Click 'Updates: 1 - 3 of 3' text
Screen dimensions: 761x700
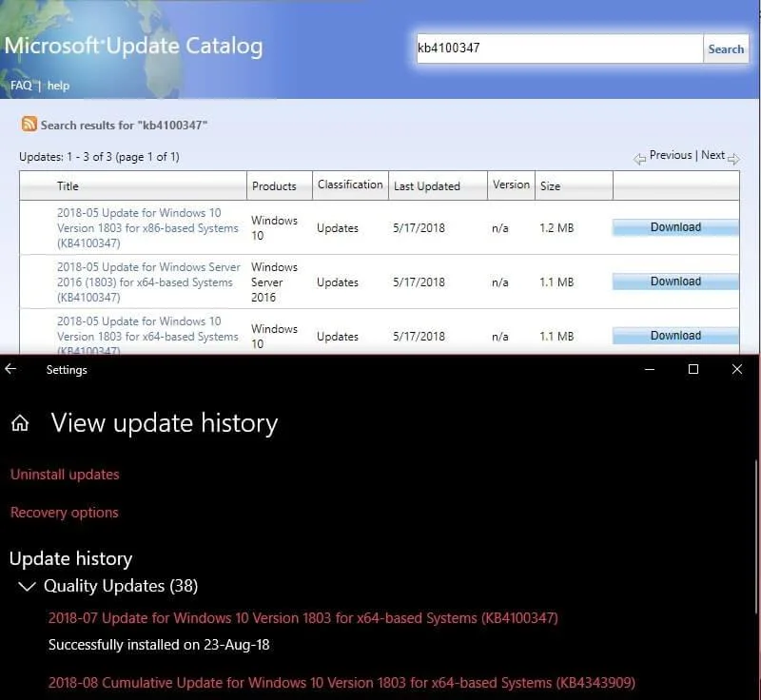66,157
